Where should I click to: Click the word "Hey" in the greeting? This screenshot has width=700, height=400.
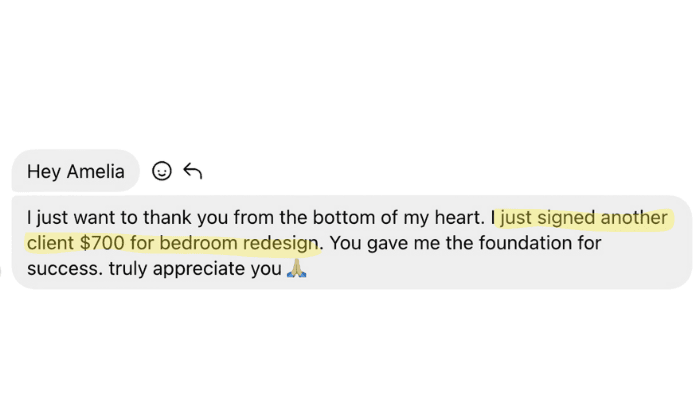(44, 172)
